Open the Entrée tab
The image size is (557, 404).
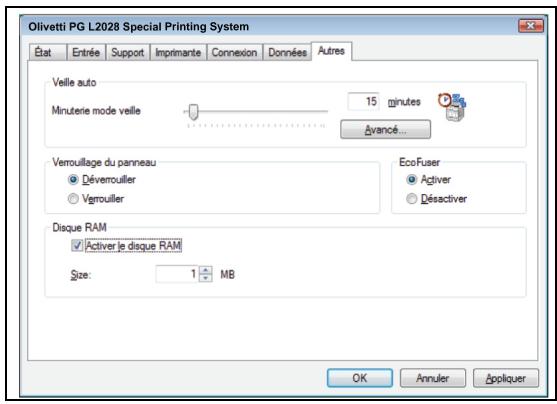click(86, 53)
